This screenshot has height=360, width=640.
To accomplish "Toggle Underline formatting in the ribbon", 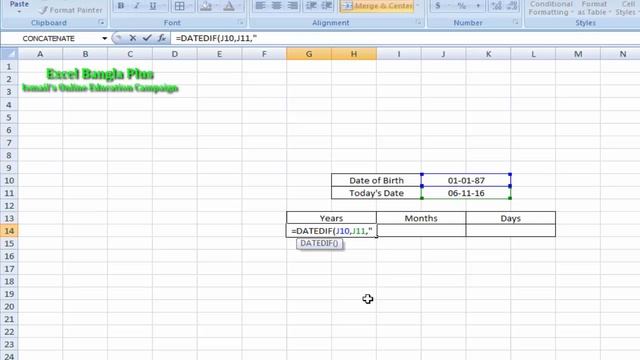I will [153, 6].
